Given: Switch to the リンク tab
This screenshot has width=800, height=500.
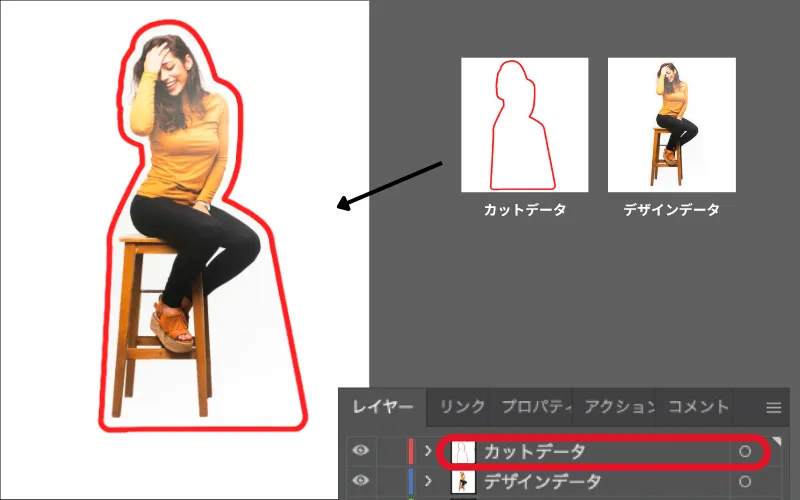Looking at the screenshot, I should (462, 407).
